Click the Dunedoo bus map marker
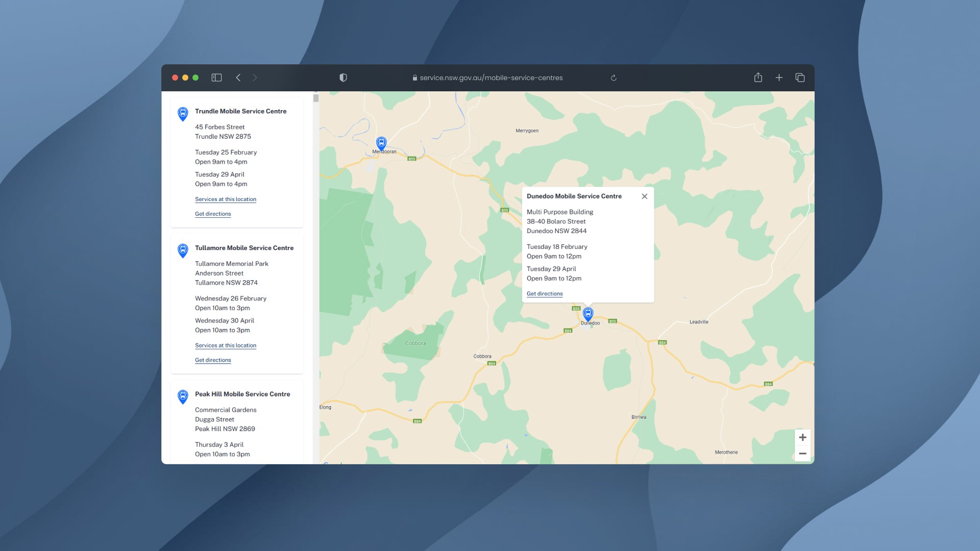 pos(588,313)
